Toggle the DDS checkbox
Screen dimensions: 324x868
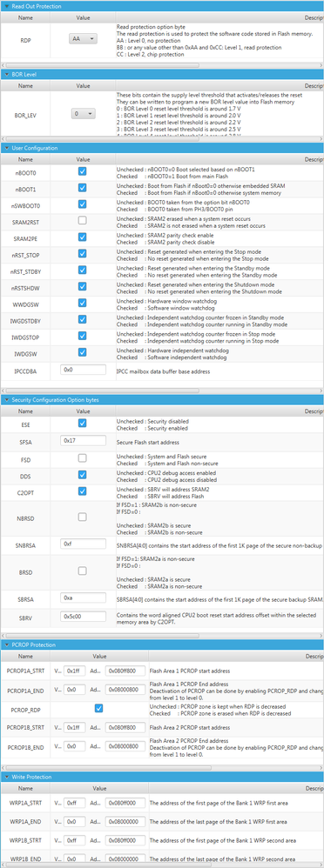[82, 474]
